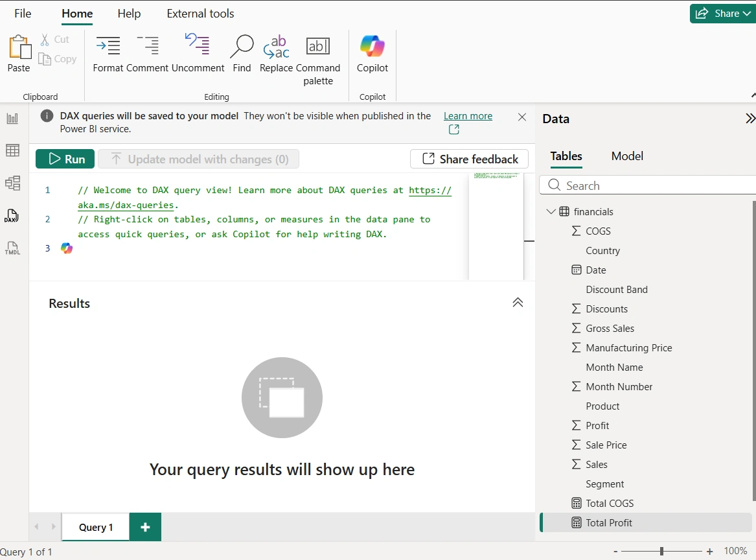Open the Replace tool

point(276,54)
